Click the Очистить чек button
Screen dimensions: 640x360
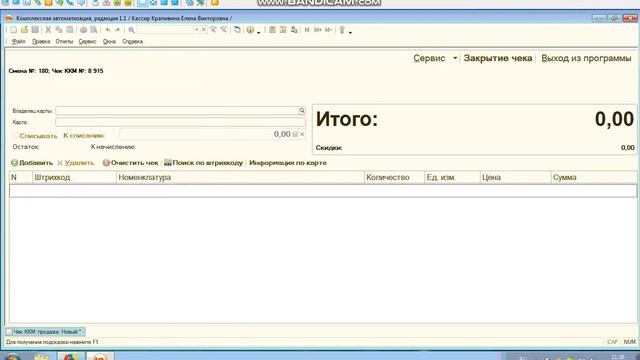[130, 163]
